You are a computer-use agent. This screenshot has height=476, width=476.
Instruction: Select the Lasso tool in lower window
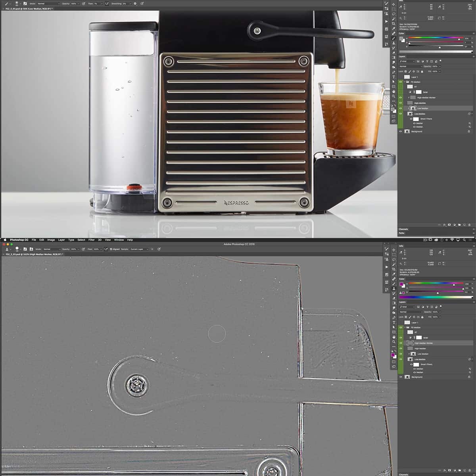[394, 259]
